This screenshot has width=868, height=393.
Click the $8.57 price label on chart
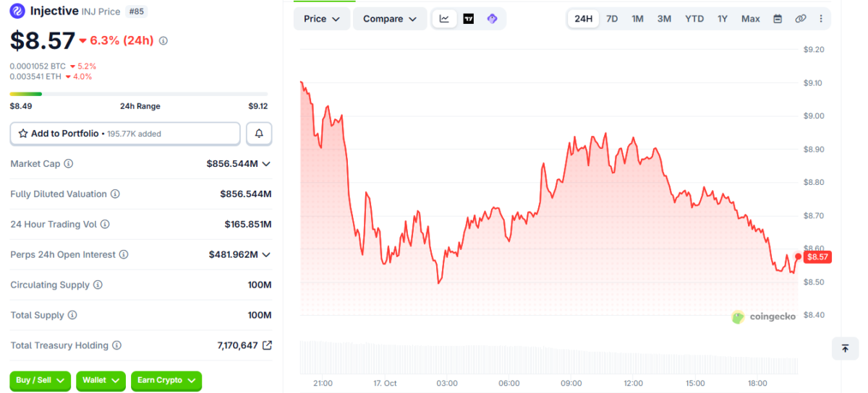click(x=817, y=256)
